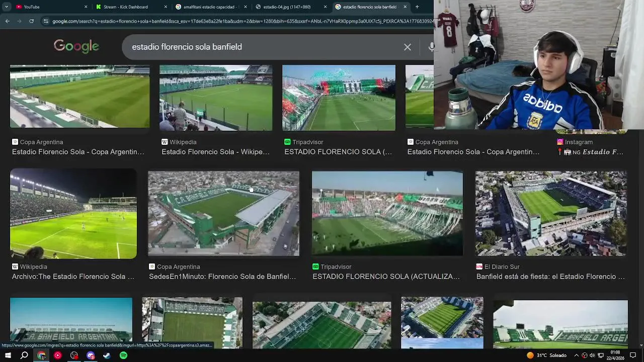The height and width of the screenshot is (362, 644).
Task: Click the voice search microphone icon
Action: 431,47
